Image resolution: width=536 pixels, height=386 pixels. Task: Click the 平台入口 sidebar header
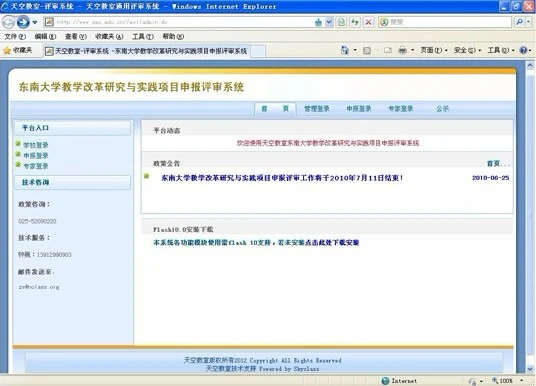pyautogui.click(x=72, y=128)
